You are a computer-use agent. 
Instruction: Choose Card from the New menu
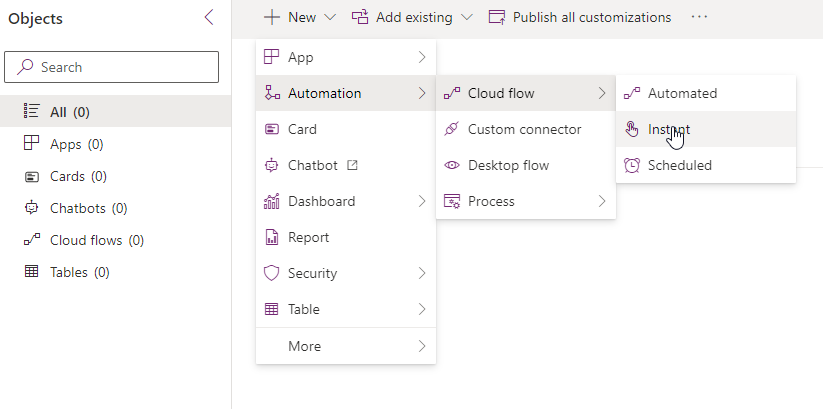tap(346, 129)
